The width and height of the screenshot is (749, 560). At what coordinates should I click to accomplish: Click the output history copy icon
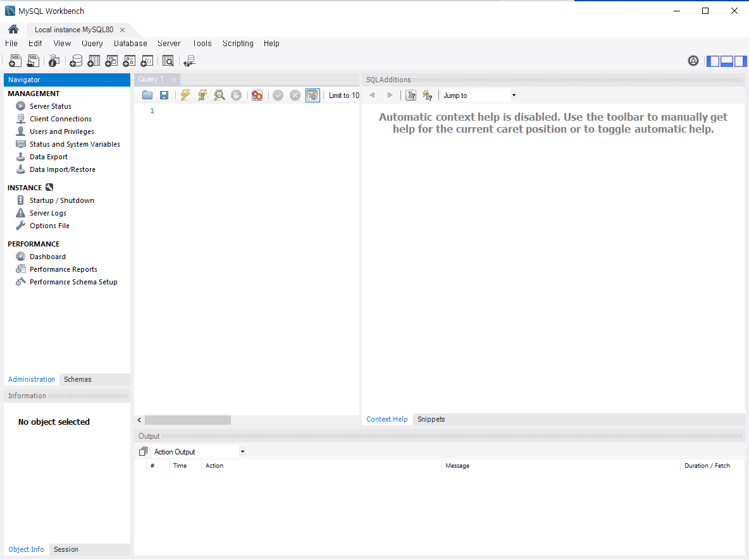(144, 451)
